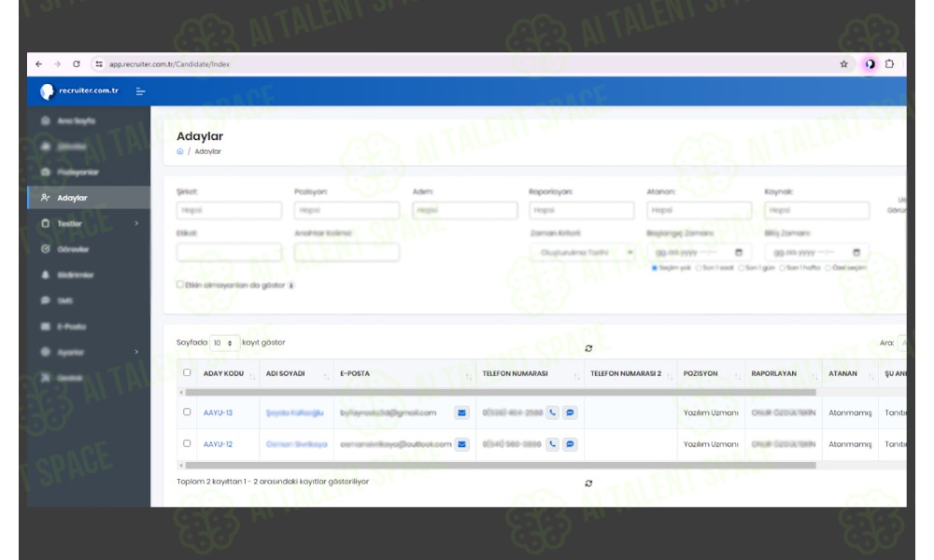Click the refresh icon above the table
Viewport: 934px width, 560px height.
[x=588, y=349]
